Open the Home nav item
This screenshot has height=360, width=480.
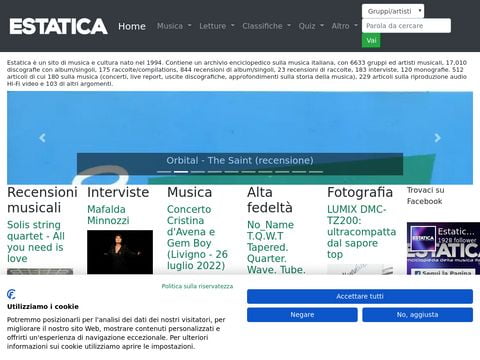(x=132, y=26)
